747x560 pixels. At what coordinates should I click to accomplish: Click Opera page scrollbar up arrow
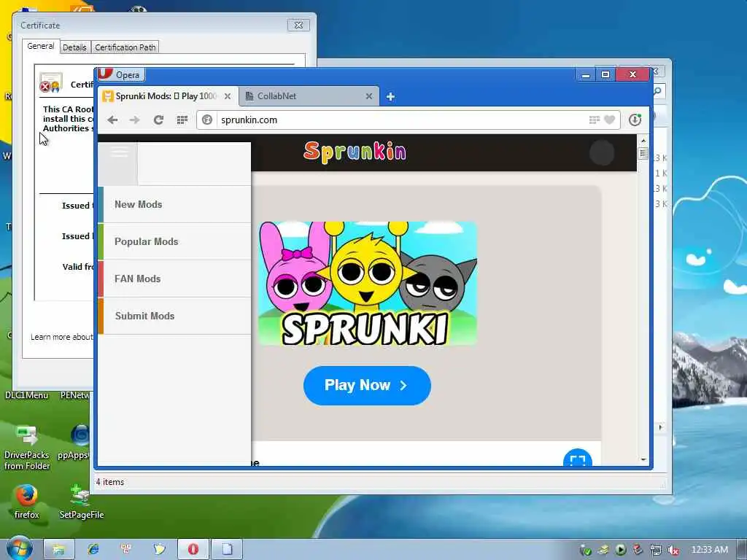pyautogui.click(x=643, y=141)
